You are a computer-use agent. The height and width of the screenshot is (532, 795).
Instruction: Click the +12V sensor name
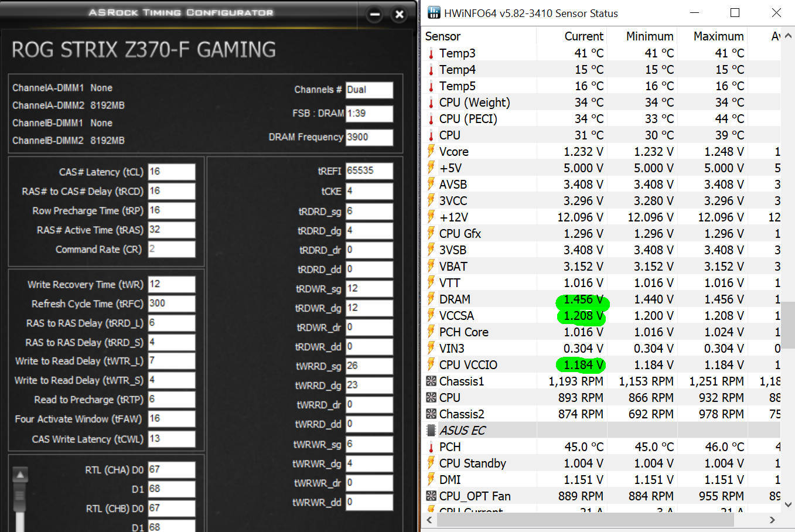[453, 217]
